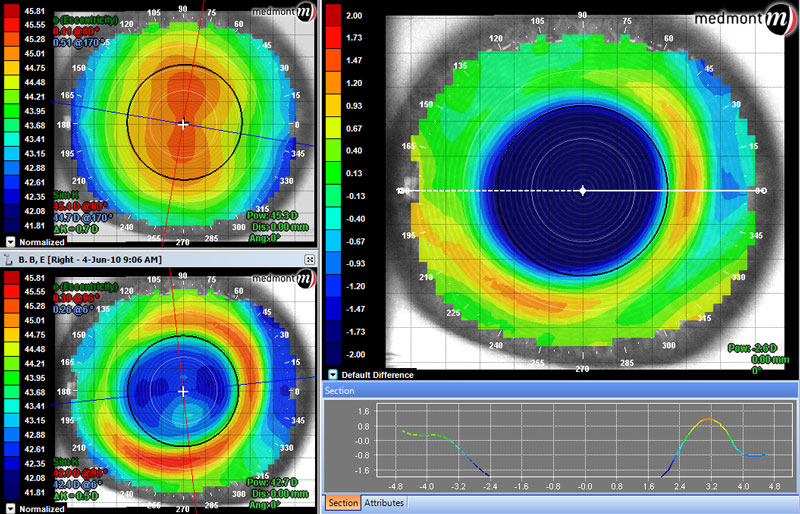The width and height of the screenshot is (800, 514).
Task: Select the Section tab
Action: tap(343, 503)
